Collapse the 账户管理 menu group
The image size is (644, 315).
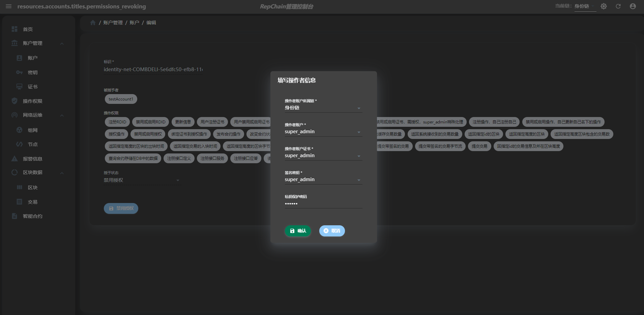click(x=62, y=44)
